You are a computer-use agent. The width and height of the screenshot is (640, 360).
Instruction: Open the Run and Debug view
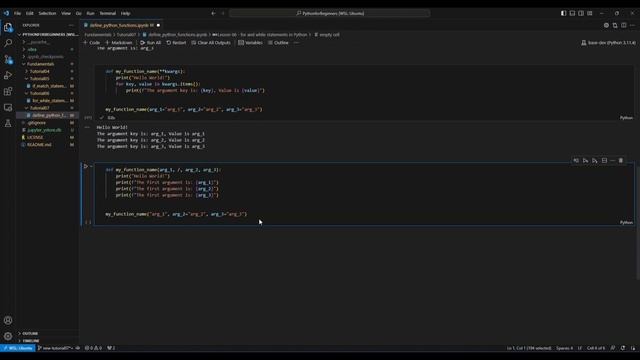pyautogui.click(x=8, y=75)
